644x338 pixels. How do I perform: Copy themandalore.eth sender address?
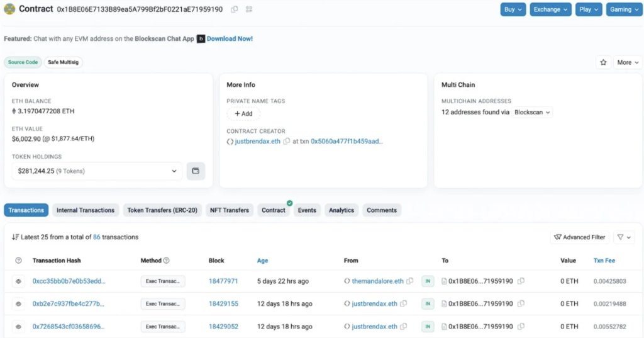point(410,281)
